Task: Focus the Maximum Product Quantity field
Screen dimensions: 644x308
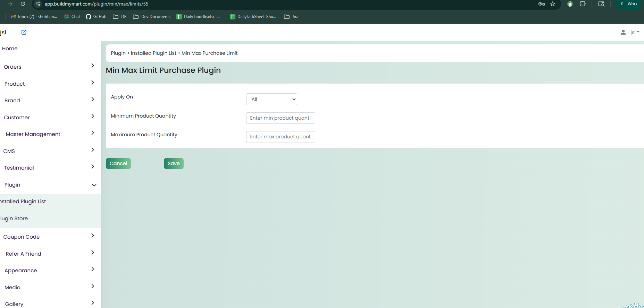Action: tap(281, 137)
